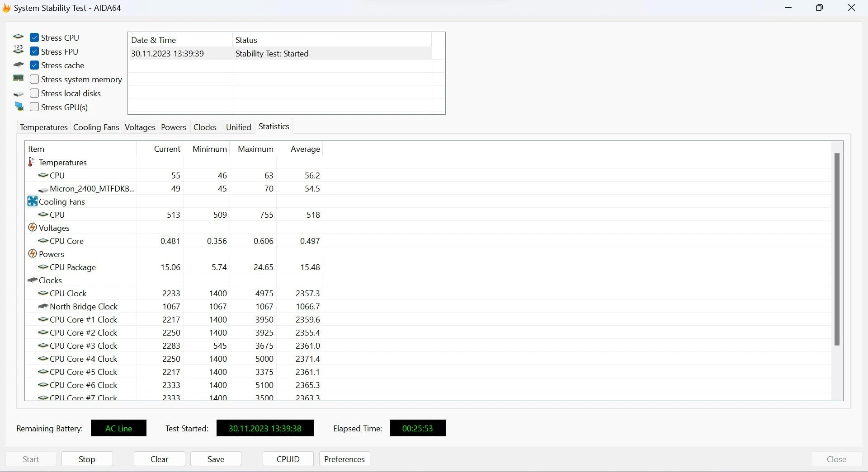Click the thermometer icon beside Temperatures

32,162
